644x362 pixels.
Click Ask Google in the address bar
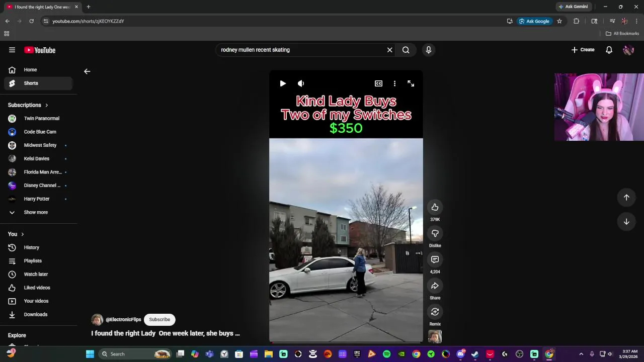point(534,21)
